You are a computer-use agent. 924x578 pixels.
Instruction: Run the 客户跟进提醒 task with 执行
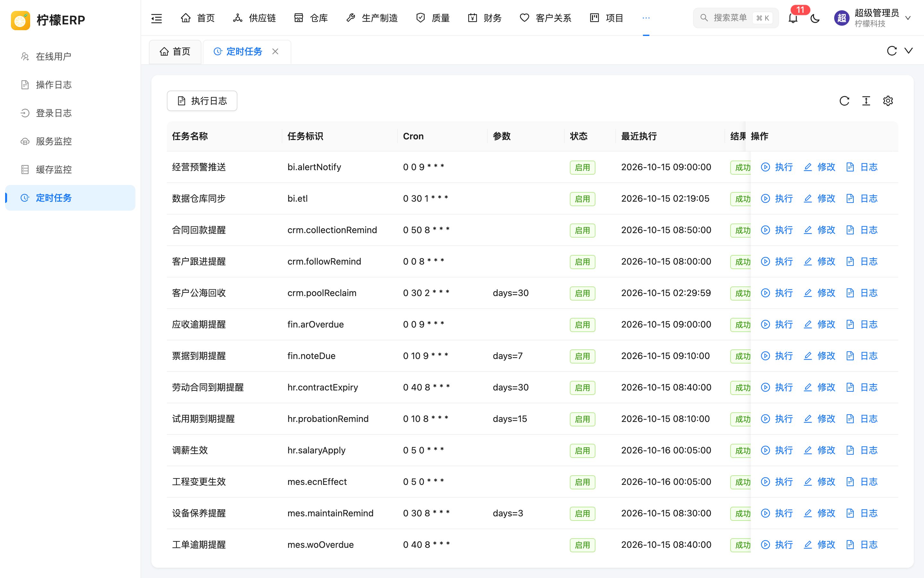click(x=777, y=261)
